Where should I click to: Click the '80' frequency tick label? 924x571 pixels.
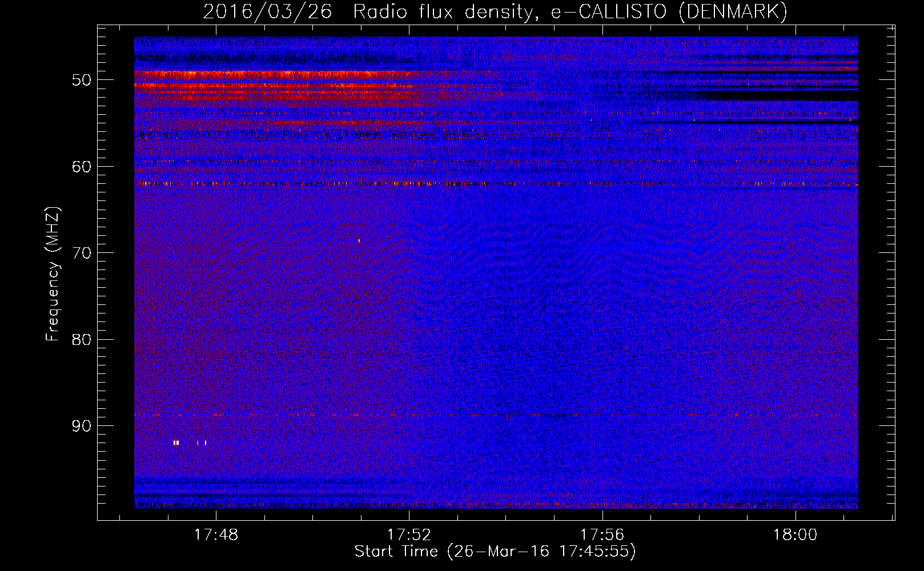point(82,340)
